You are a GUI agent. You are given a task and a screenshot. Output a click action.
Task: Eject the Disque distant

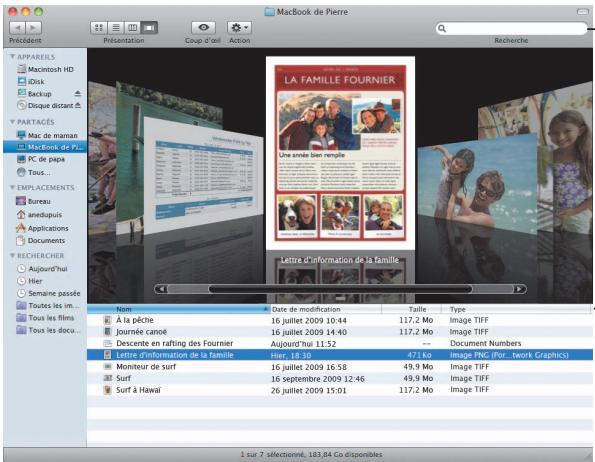pyautogui.click(x=78, y=105)
